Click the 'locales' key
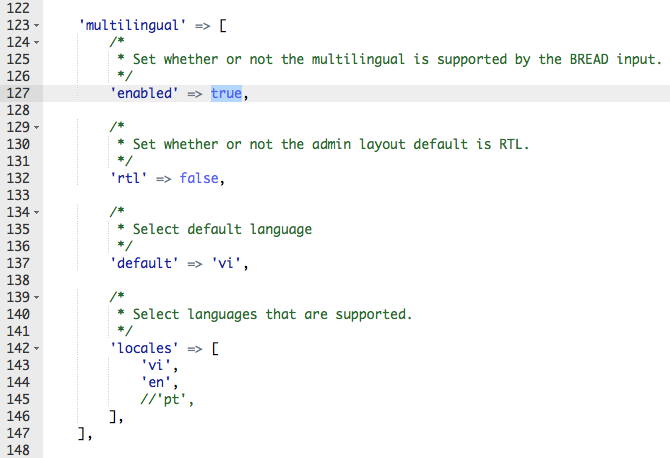This screenshot has width=670, height=458. click(x=144, y=348)
